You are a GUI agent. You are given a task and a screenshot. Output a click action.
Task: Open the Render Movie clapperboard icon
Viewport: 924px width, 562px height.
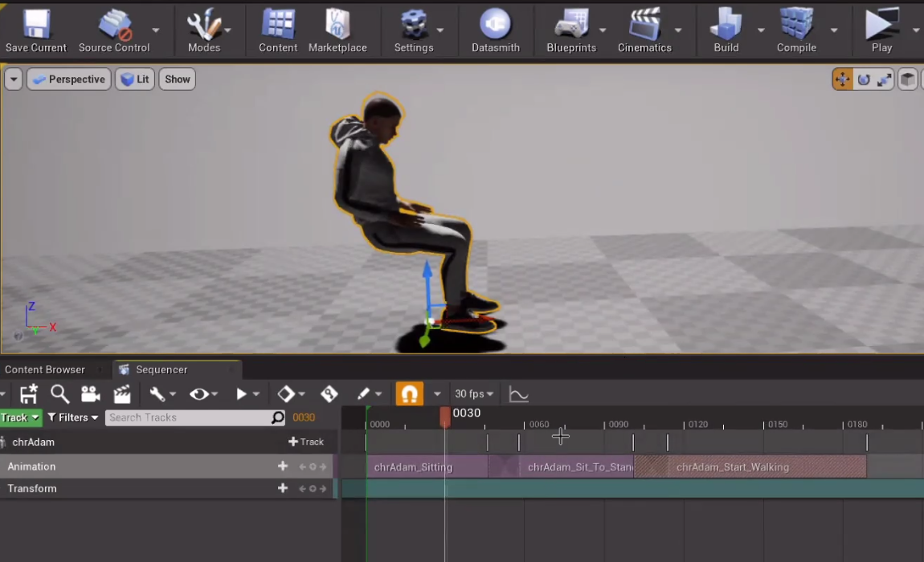122,393
